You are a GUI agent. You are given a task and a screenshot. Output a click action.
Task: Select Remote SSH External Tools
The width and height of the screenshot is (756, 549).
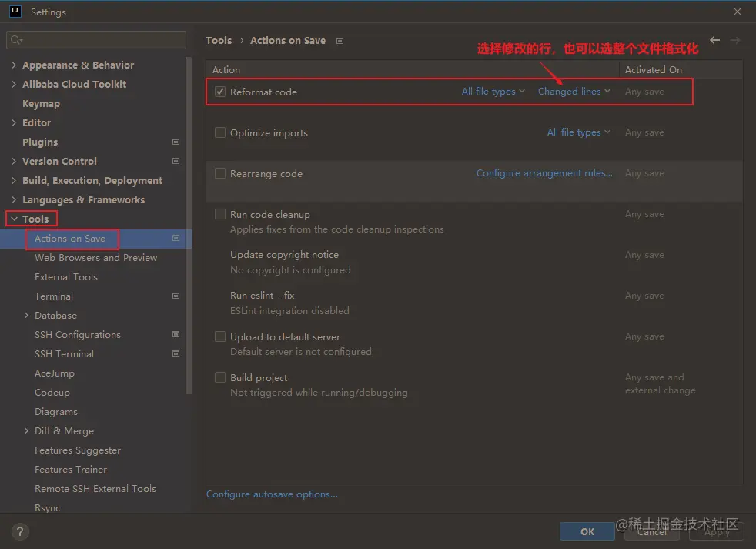tap(95, 489)
